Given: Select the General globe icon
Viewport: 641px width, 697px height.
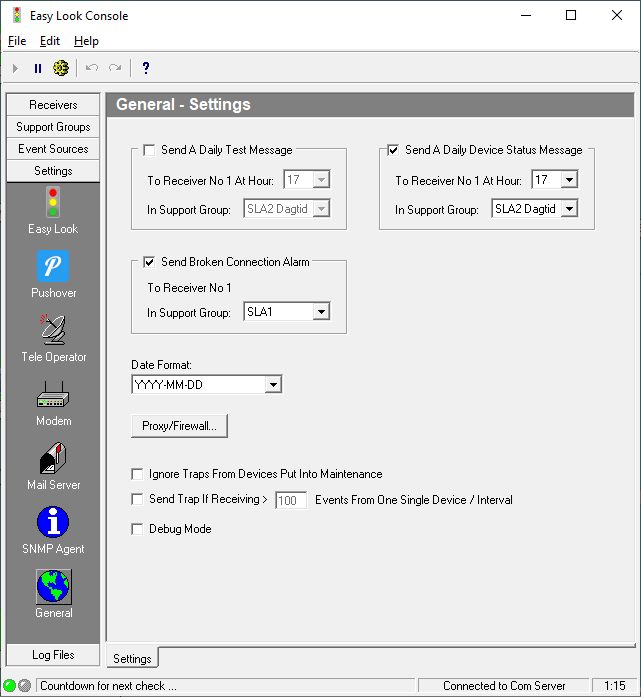Looking at the screenshot, I should pyautogui.click(x=53, y=586).
